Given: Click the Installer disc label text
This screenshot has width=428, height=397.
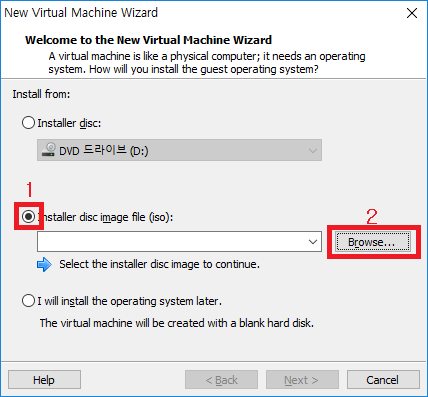Looking at the screenshot, I should (69, 123).
